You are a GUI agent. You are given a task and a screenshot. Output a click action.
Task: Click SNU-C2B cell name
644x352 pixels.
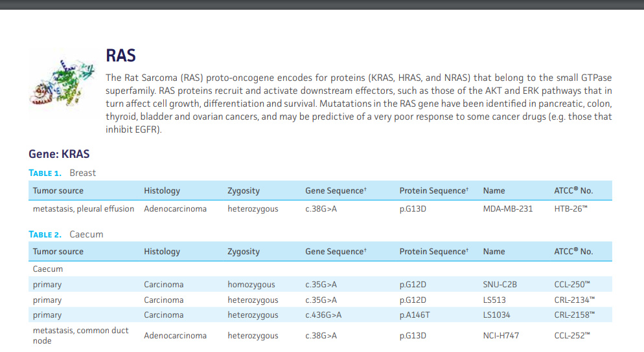click(500, 284)
